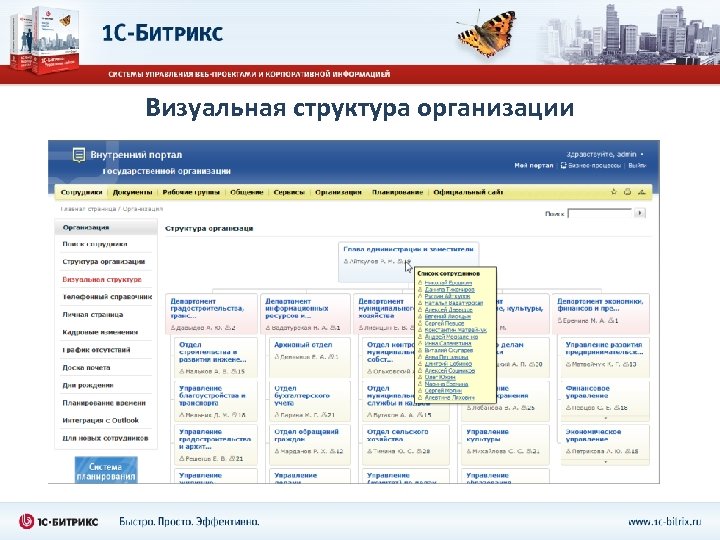720x540 pixels.
Task: Select Личная страница in sidebar
Action: pyautogui.click(x=93, y=315)
